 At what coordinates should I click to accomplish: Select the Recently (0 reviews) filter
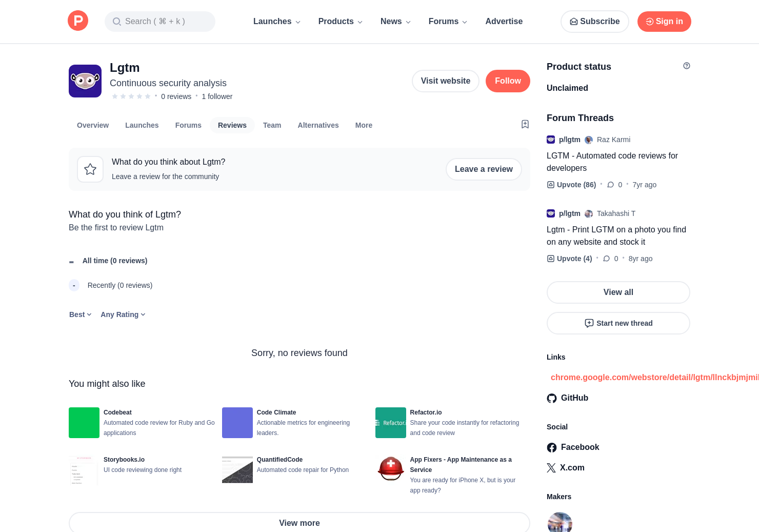[x=119, y=285]
